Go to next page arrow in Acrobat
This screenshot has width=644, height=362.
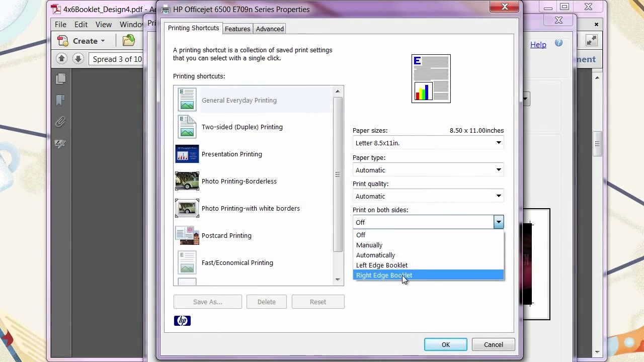[x=78, y=59]
